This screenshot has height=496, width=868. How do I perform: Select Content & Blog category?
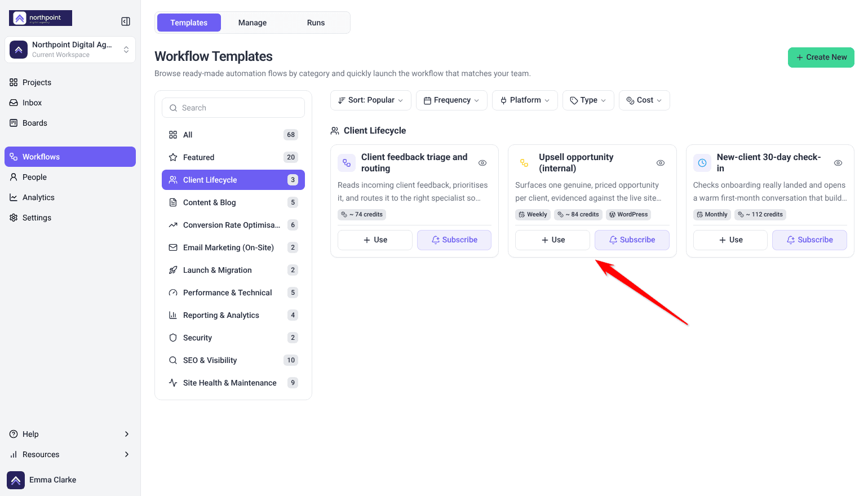point(233,202)
